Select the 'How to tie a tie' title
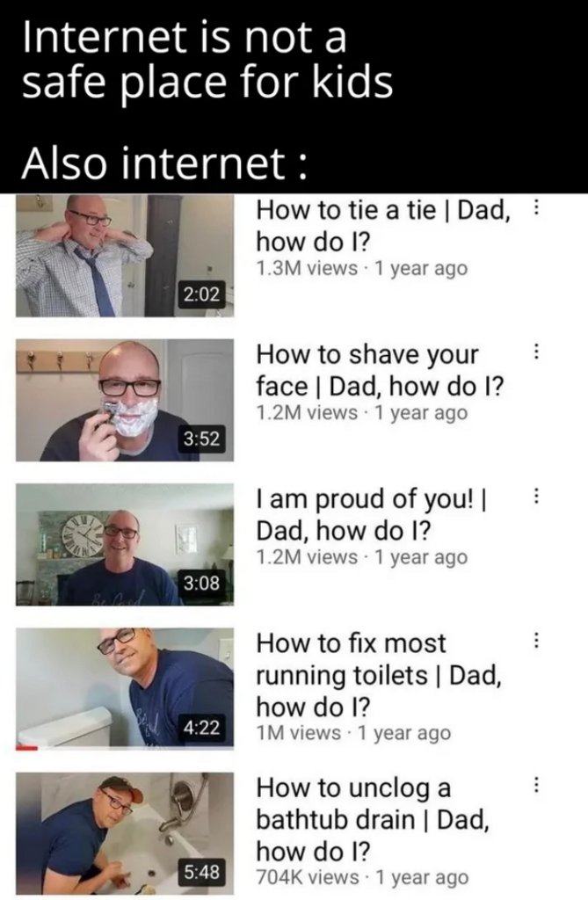The height and width of the screenshot is (900, 588). tap(383, 226)
